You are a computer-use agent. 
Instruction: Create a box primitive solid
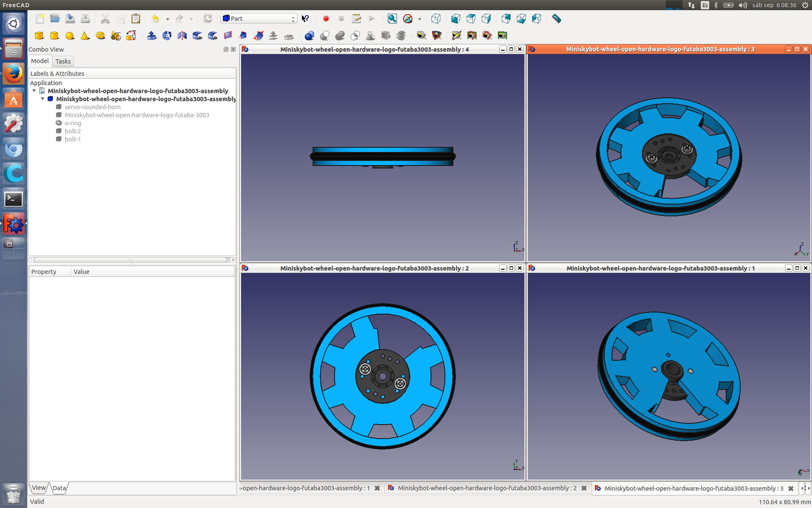click(x=39, y=36)
